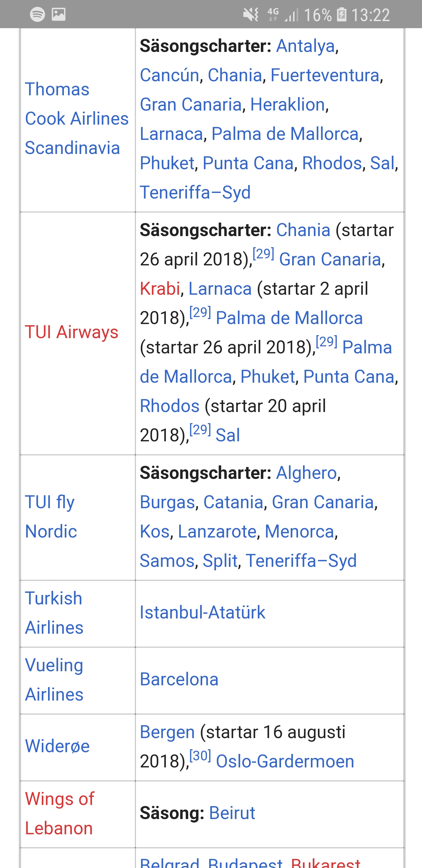This screenshot has height=868, width=422.
Task: Tap the battery charging icon
Action: click(x=341, y=14)
